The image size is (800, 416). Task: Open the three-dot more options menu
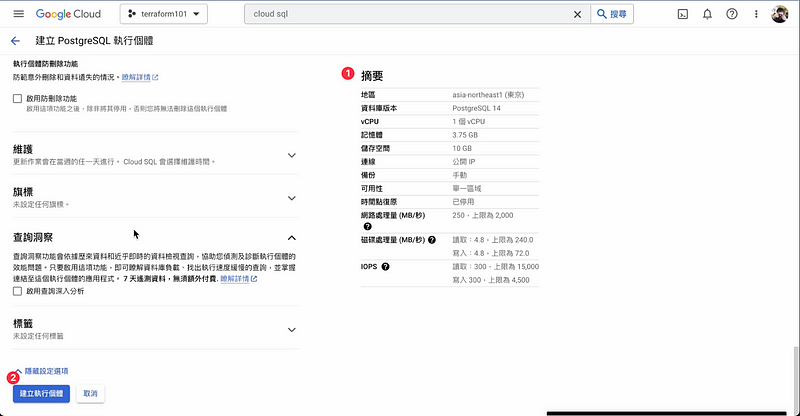pyautogui.click(x=756, y=14)
